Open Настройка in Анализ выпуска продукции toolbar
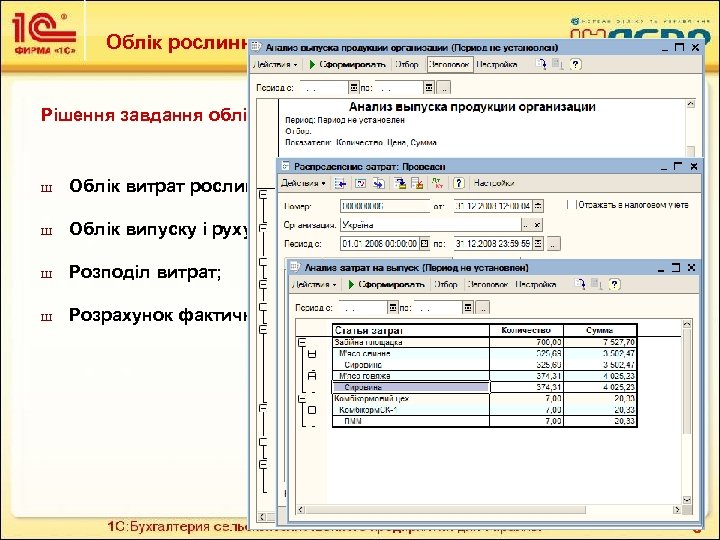 click(x=497, y=65)
